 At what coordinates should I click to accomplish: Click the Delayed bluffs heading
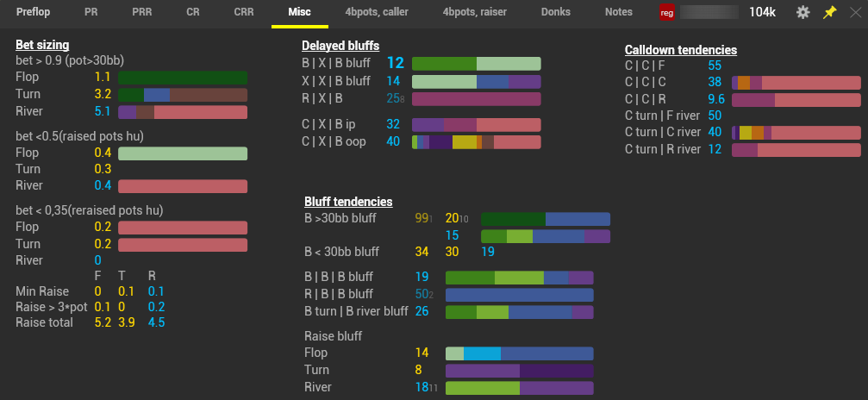tap(340, 46)
